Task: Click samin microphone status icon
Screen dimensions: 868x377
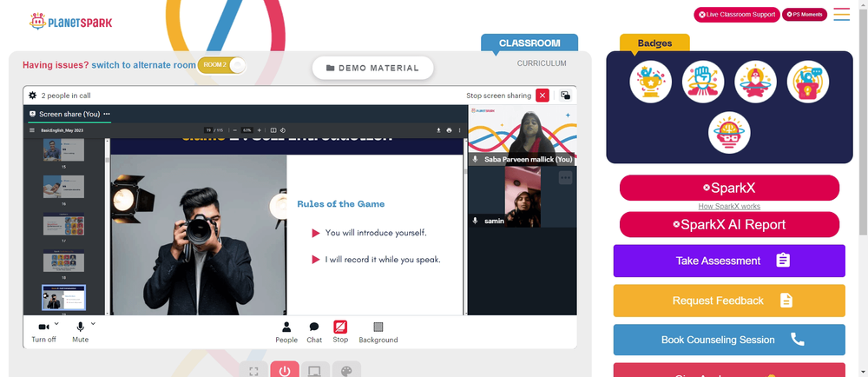Action: 475,221
